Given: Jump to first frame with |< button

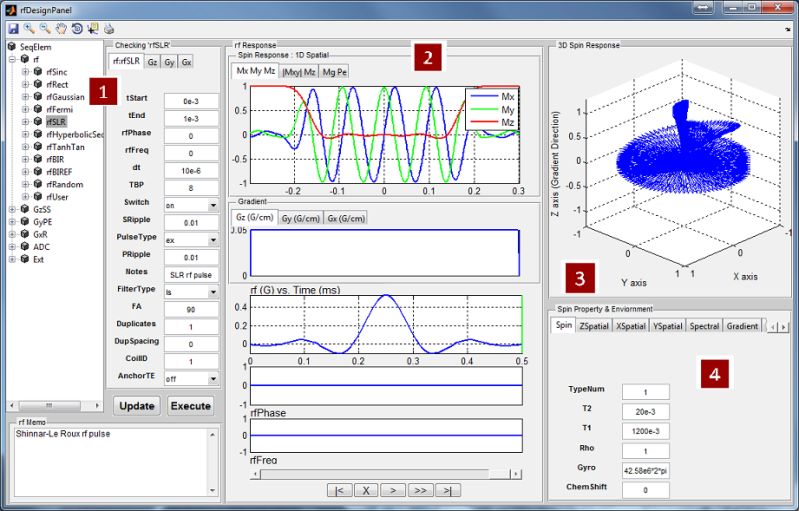Looking at the screenshot, I should click(x=339, y=491).
